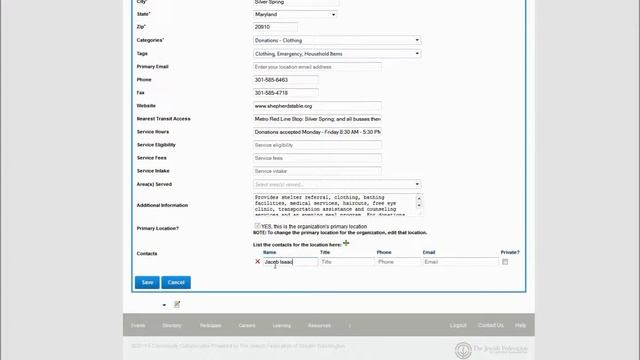Open Resources in the footer menu

tap(319, 325)
